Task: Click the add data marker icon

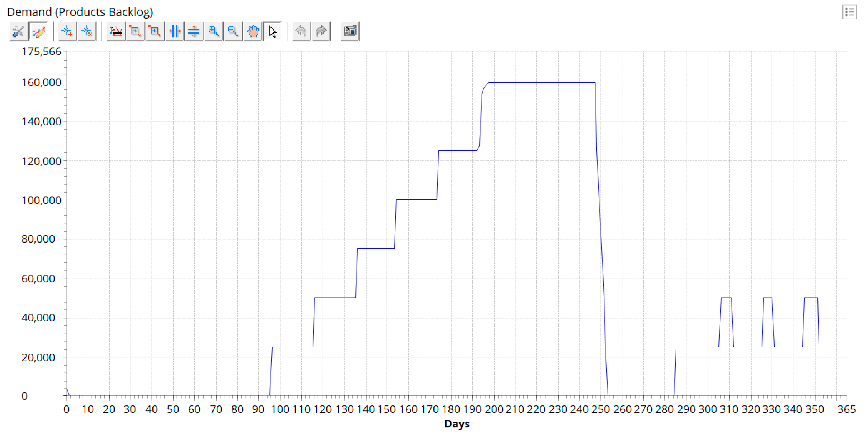Action: (67, 32)
